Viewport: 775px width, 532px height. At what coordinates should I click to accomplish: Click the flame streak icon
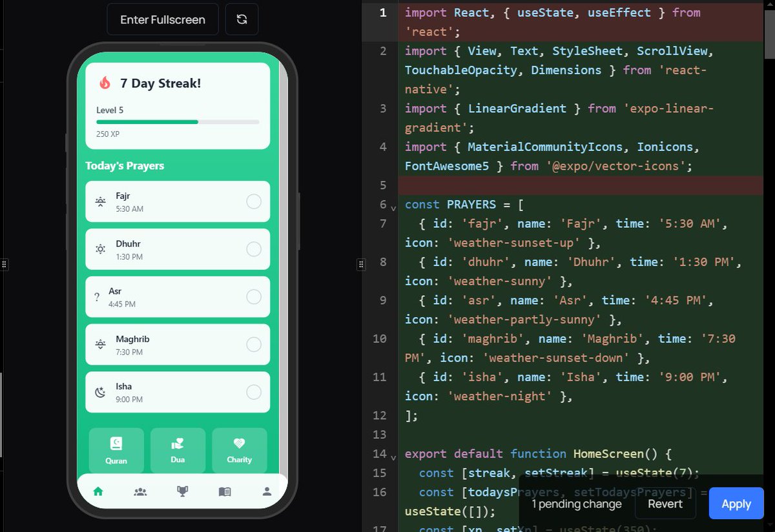point(105,83)
